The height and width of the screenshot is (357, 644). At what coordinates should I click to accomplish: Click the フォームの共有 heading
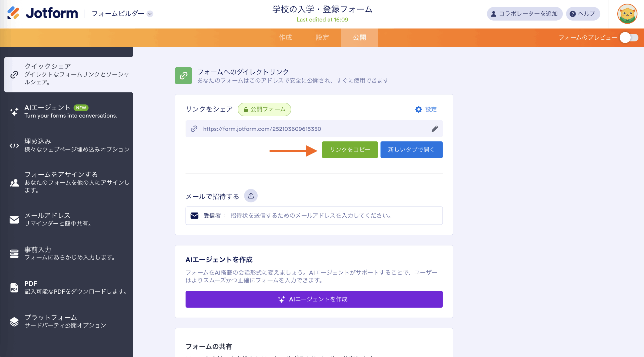point(209,347)
